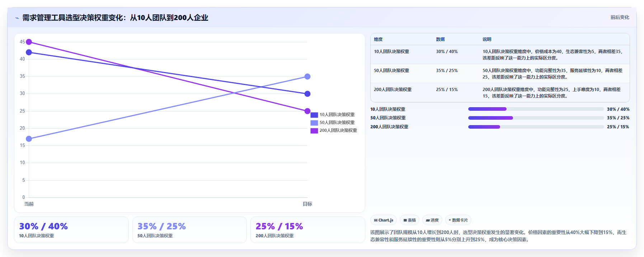
Task: Click the 进度 chip
Action: pos(432,220)
